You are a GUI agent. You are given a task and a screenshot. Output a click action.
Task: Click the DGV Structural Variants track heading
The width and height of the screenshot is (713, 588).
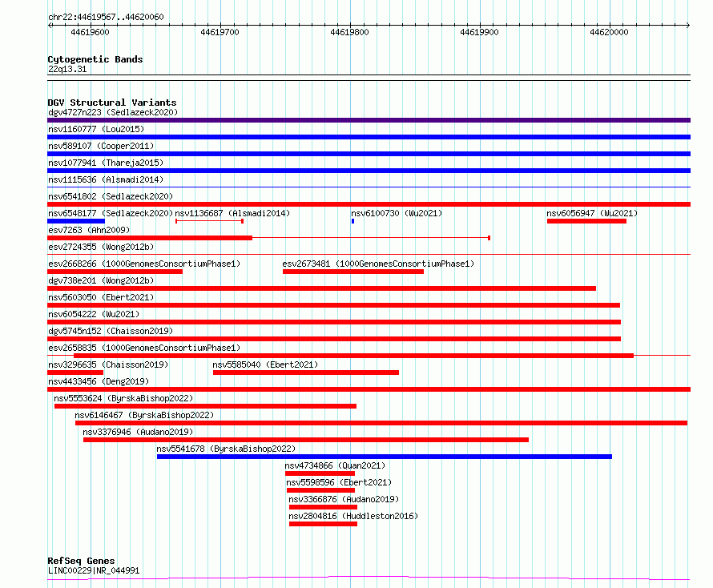pos(112,103)
